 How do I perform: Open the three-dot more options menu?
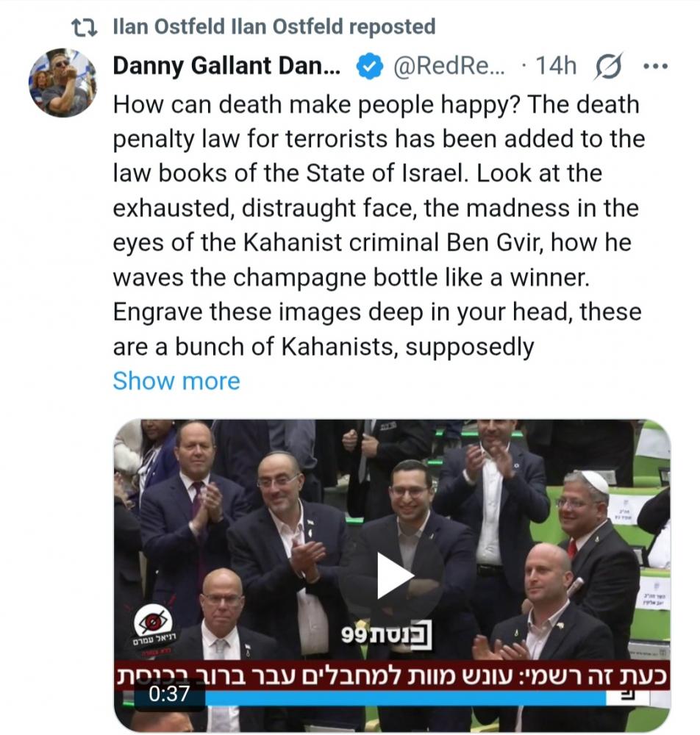click(654, 67)
